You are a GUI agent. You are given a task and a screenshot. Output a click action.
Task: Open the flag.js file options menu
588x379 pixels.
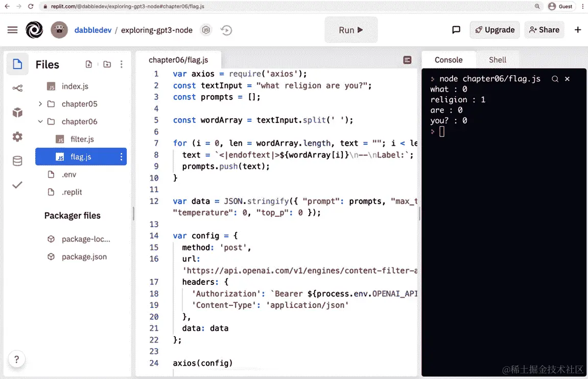tap(121, 157)
